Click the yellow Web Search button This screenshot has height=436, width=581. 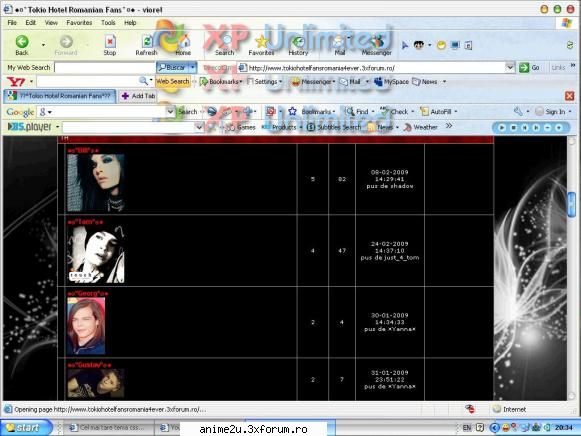173,81
